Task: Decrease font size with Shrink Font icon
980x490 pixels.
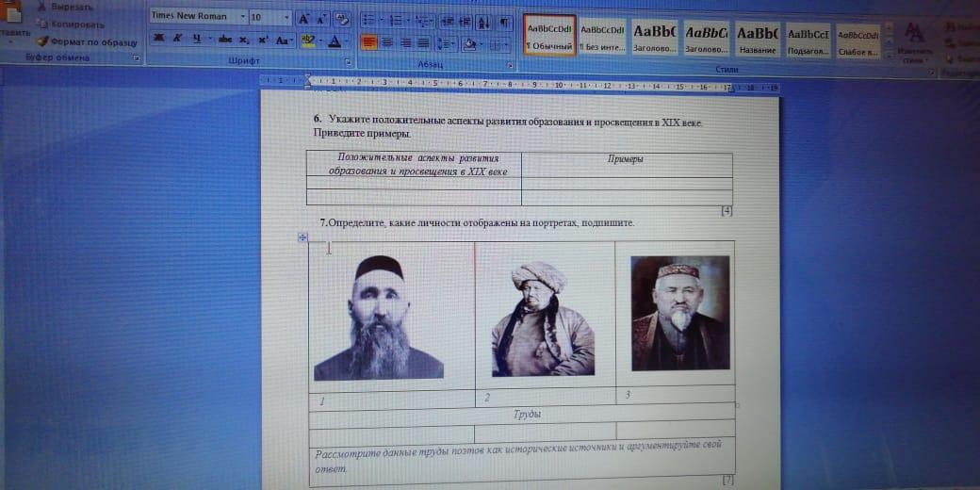Action: coord(322,18)
